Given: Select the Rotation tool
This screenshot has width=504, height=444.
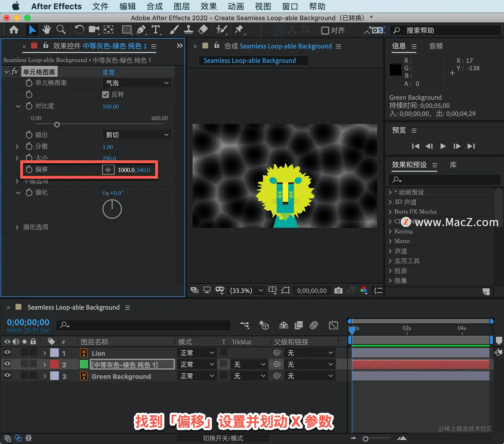Looking at the screenshot, I should (79, 30).
